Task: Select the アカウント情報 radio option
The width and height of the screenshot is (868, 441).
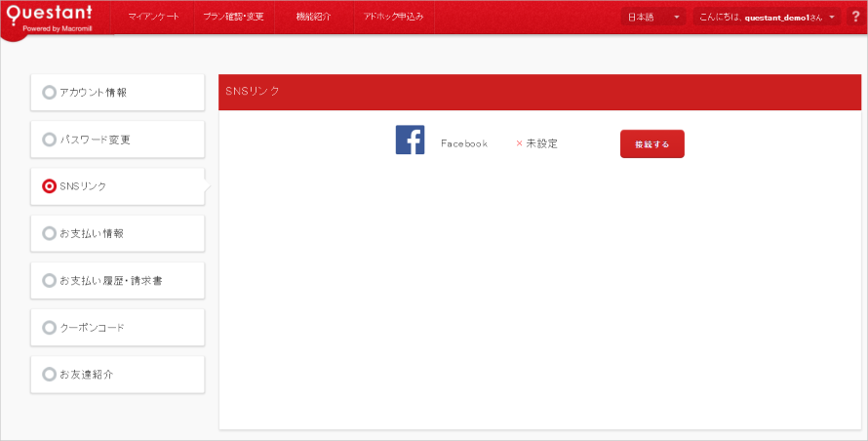Action: [50, 93]
